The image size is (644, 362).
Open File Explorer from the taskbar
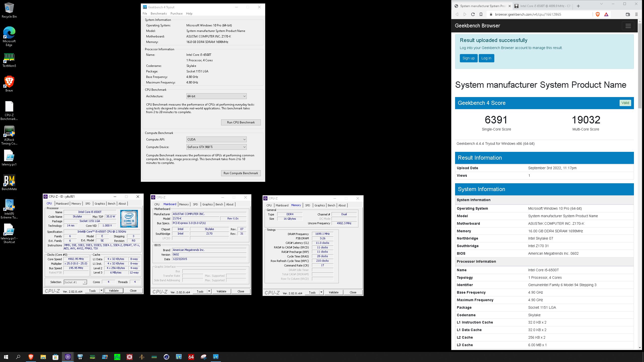[x=43, y=357]
